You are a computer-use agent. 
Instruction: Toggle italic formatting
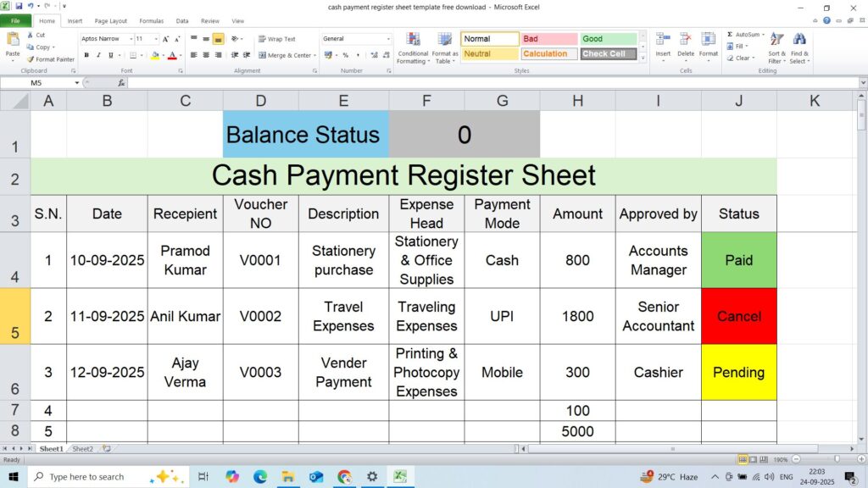click(x=98, y=55)
